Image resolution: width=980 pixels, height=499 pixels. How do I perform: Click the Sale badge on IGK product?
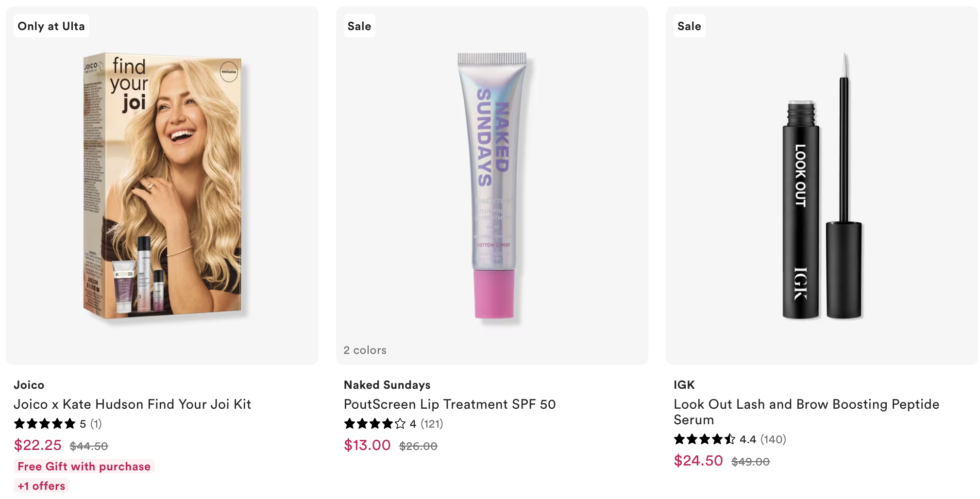click(x=689, y=26)
